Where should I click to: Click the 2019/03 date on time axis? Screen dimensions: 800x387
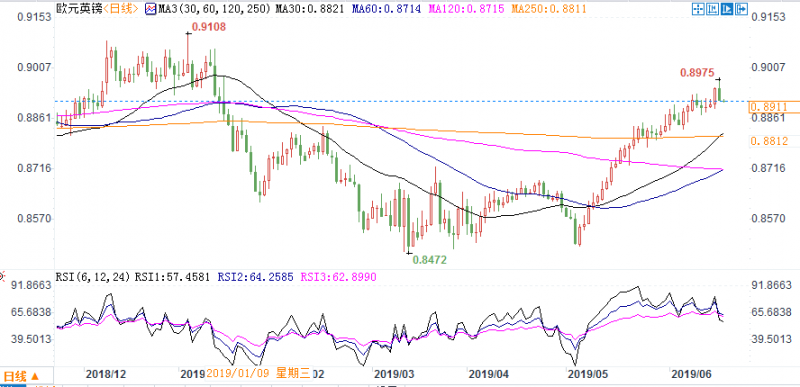pyautogui.click(x=394, y=374)
